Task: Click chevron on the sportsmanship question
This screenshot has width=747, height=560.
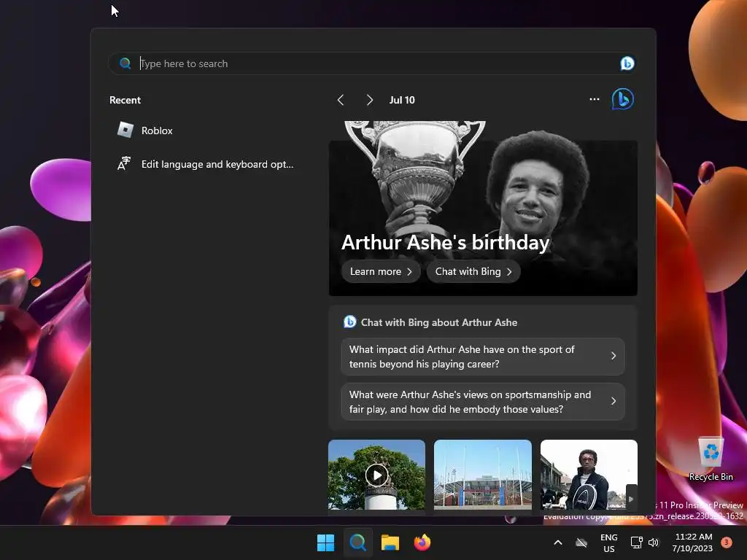Action: (614, 402)
